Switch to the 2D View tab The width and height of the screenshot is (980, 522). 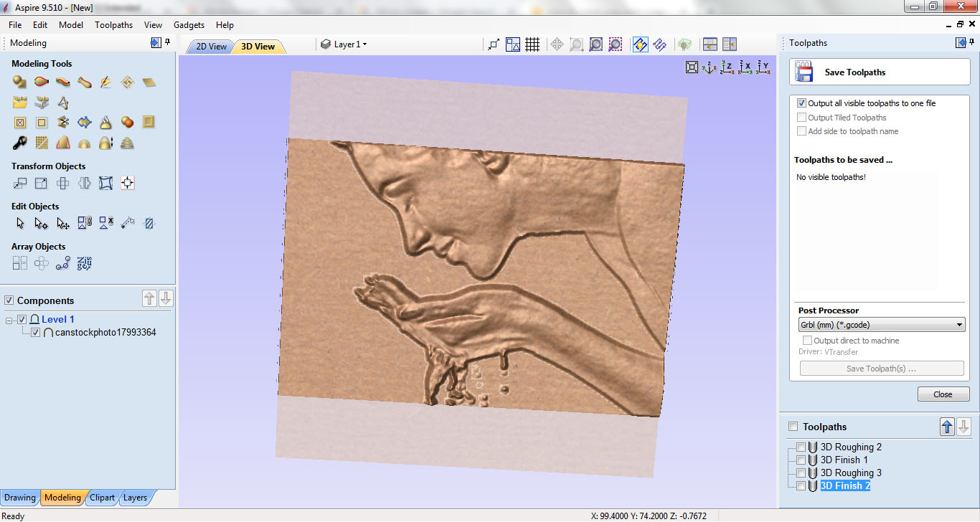click(211, 47)
